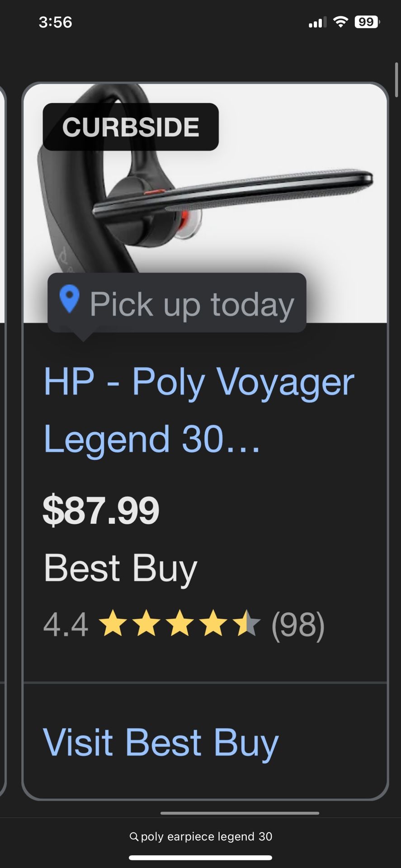Screen dimensions: 401x868
Task: Tap the 3:56 clock in status bar
Action: point(55,22)
